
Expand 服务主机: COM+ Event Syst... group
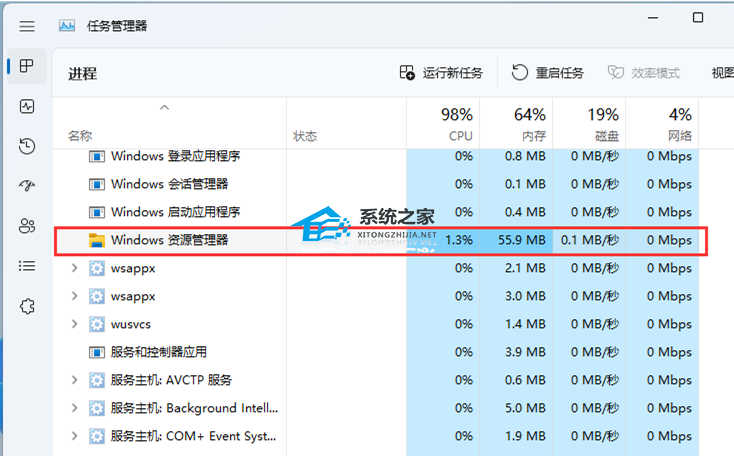pos(74,436)
